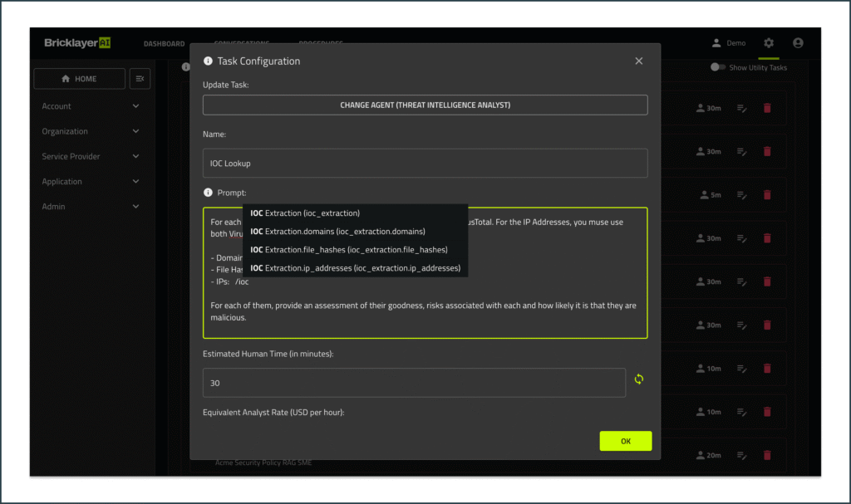The height and width of the screenshot is (504, 851).
Task: Expand the Account section in the sidebar
Action: [91, 106]
